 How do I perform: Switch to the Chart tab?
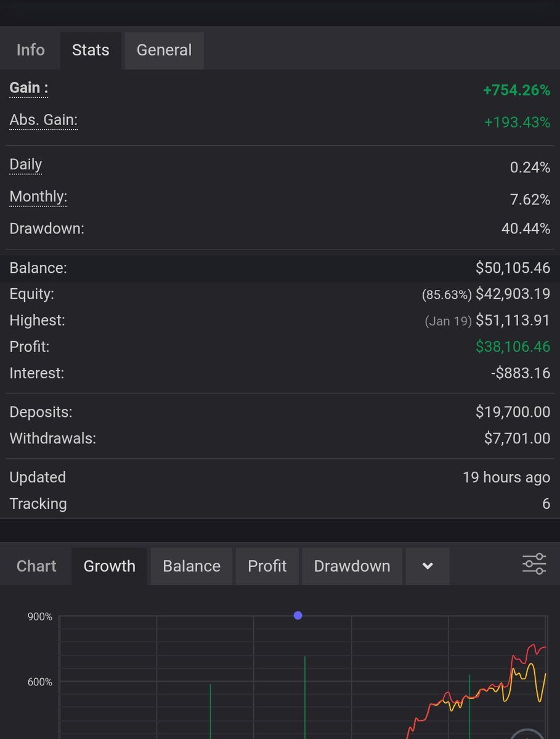click(x=36, y=566)
